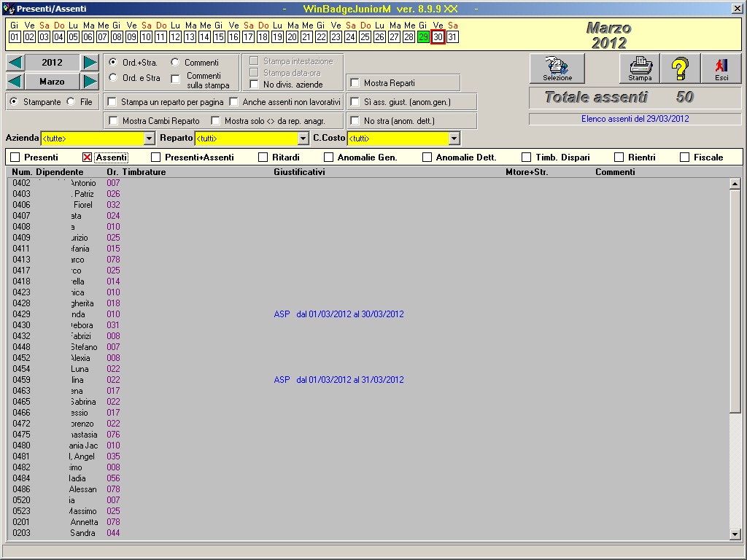Image resolution: width=747 pixels, height=560 pixels.
Task: Open help via the question mark icon
Action: (x=678, y=69)
